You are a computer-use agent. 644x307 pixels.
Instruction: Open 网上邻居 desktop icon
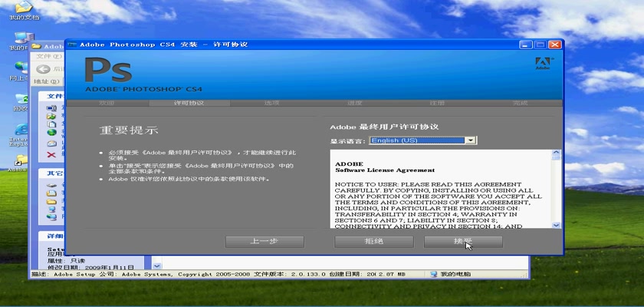pyautogui.click(x=19, y=71)
